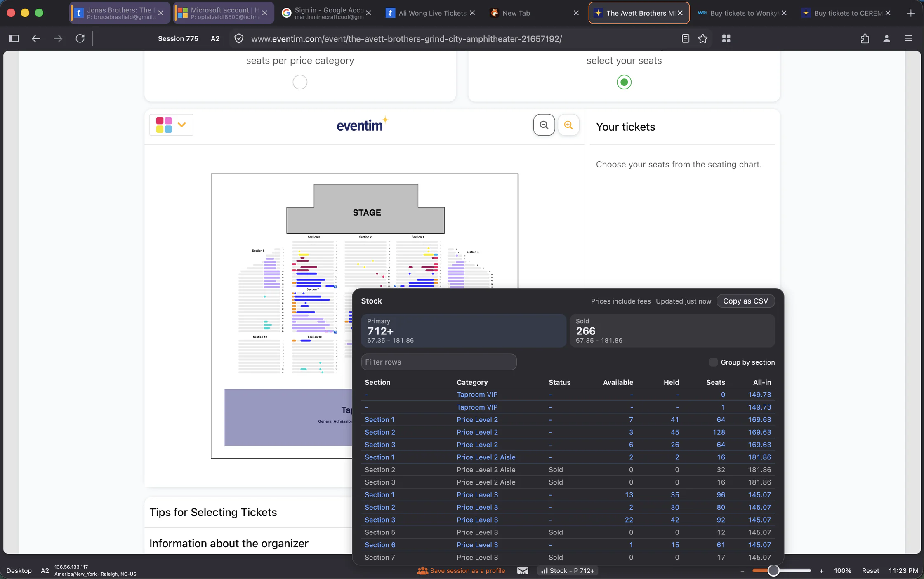The width and height of the screenshot is (924, 579).
Task: Click the Section column header
Action: click(x=377, y=382)
